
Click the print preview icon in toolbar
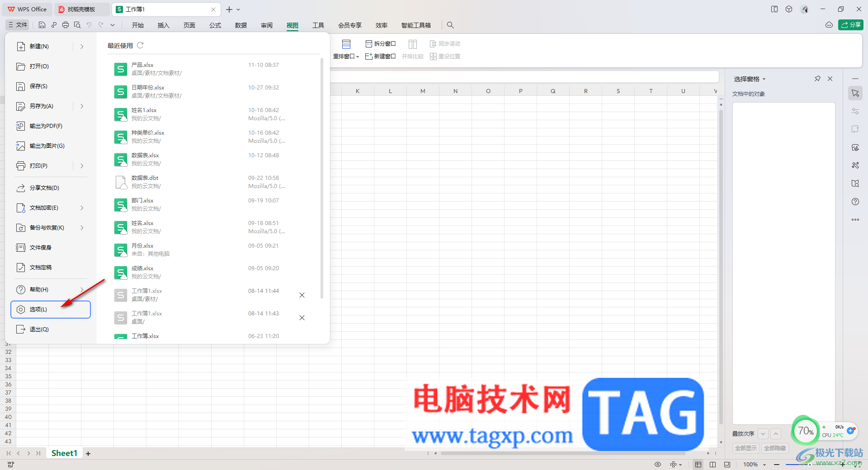pos(77,25)
